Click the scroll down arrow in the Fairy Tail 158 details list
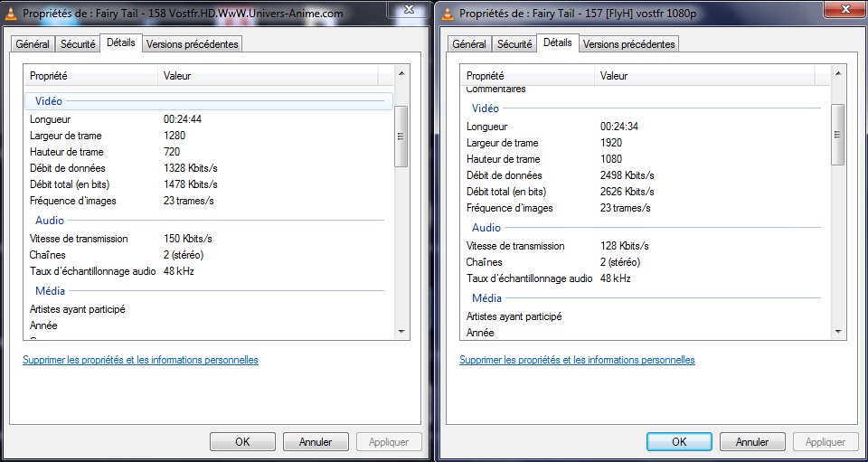The image size is (868, 462). point(401,332)
